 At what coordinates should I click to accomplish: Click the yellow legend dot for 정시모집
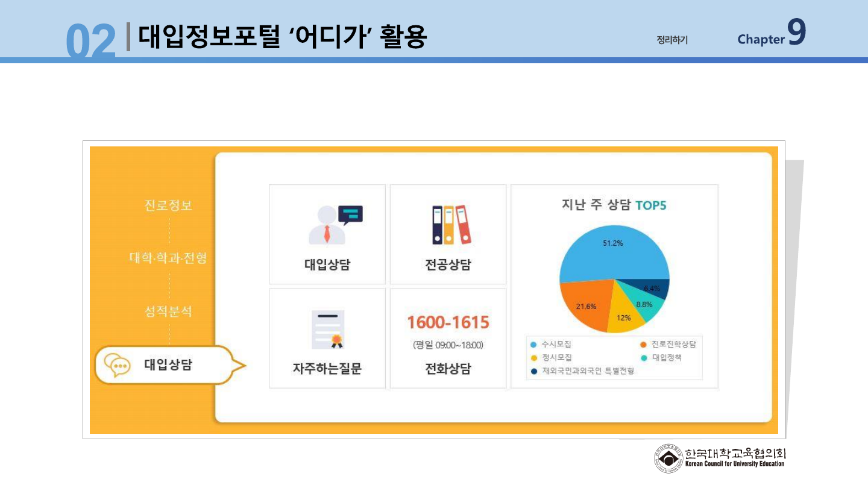click(533, 358)
